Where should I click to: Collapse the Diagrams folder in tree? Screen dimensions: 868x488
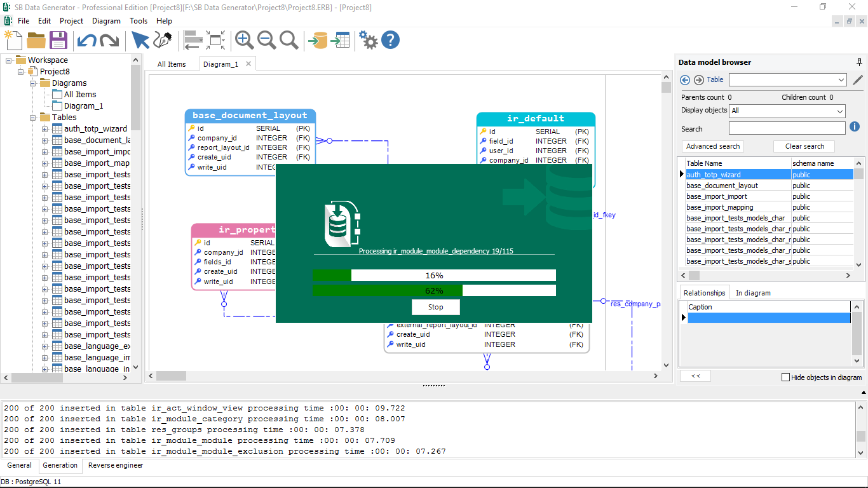pos(33,83)
